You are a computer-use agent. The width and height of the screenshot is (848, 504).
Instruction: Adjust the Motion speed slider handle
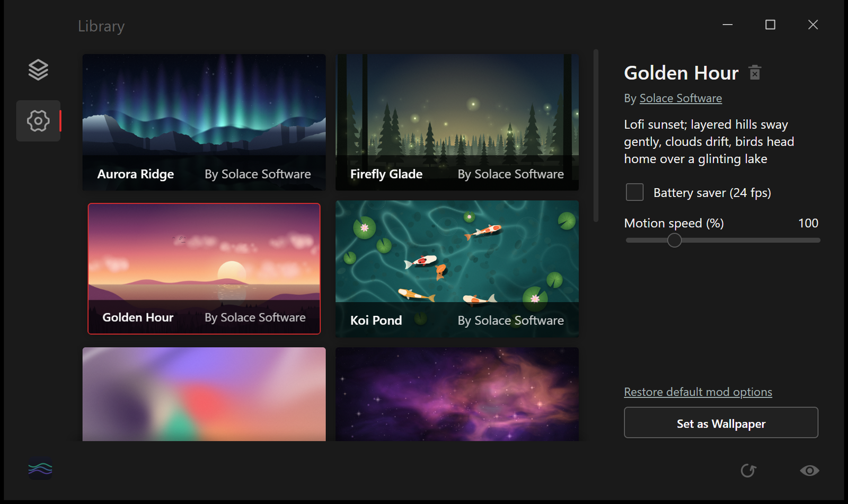[674, 241]
